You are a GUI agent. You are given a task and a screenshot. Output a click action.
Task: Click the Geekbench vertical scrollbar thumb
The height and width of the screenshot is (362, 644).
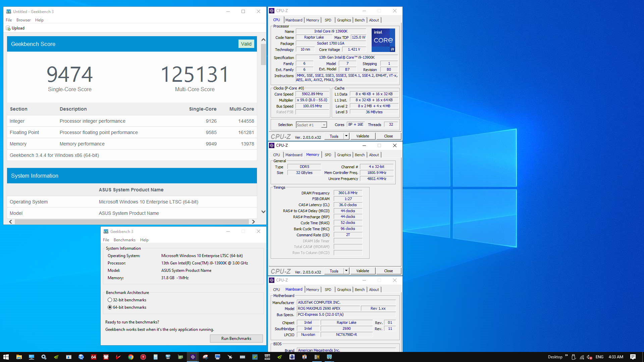[x=263, y=54]
